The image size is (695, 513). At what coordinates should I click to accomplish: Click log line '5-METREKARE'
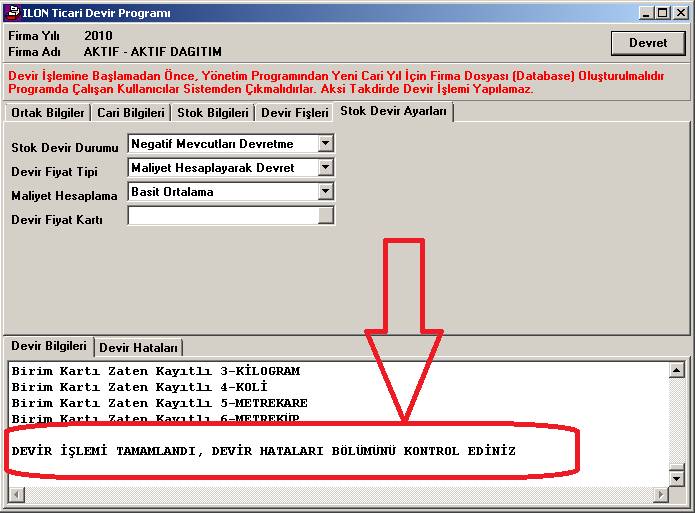coord(160,403)
